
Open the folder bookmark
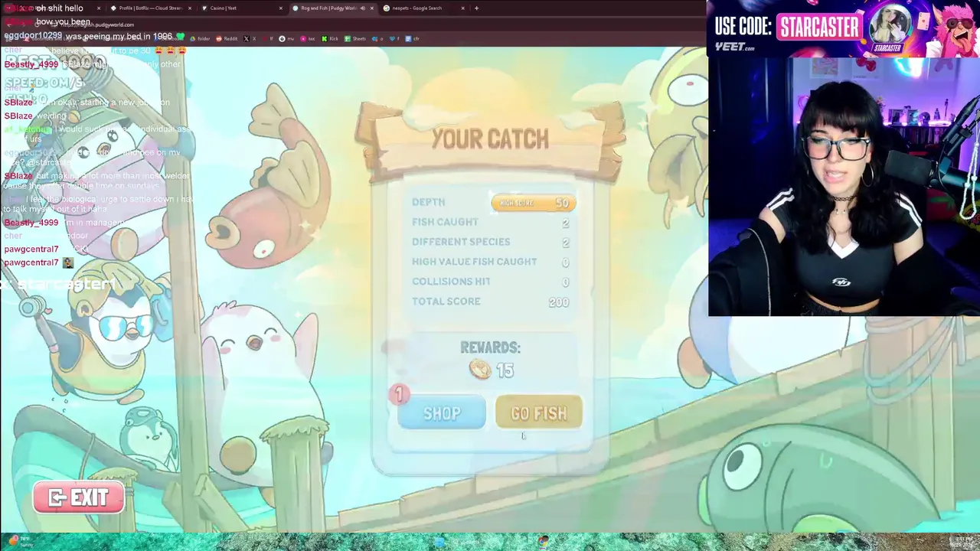point(199,39)
